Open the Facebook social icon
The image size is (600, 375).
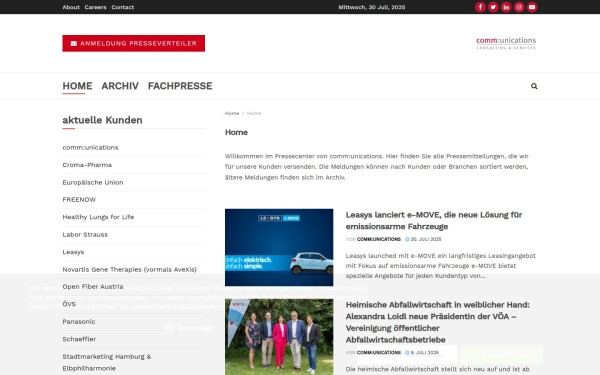click(x=480, y=7)
